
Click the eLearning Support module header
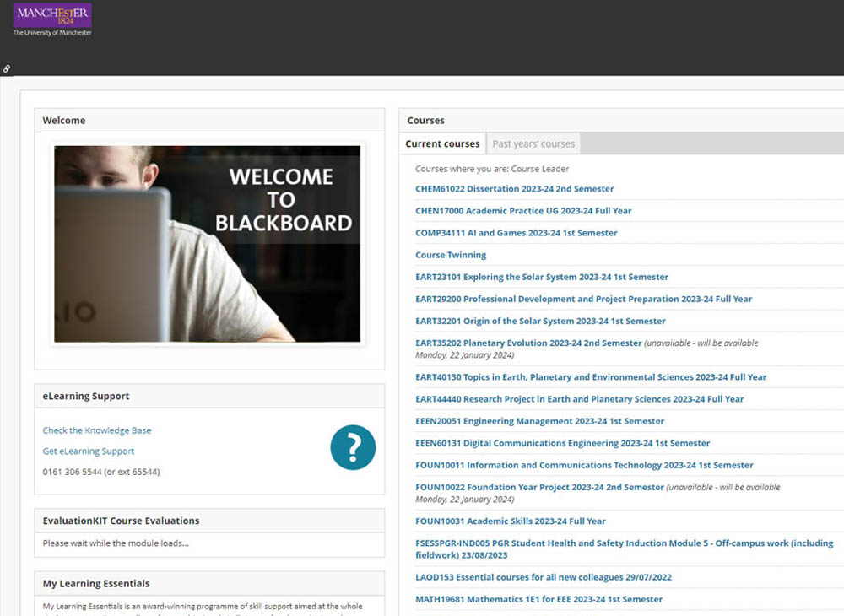point(209,396)
